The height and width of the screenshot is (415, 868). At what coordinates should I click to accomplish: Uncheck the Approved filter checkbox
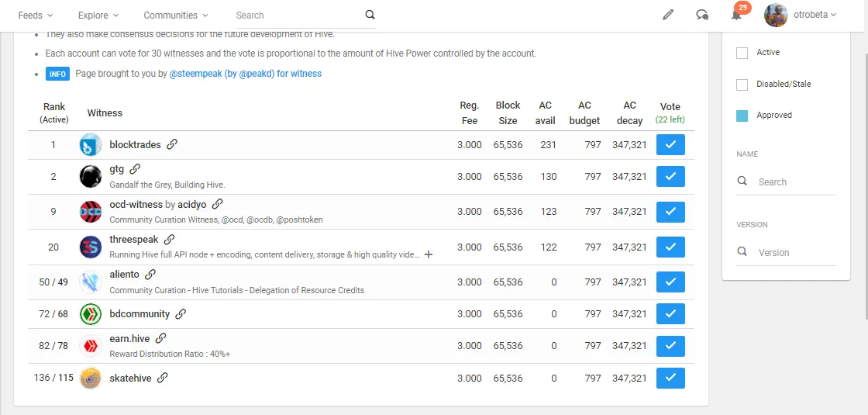(742, 116)
